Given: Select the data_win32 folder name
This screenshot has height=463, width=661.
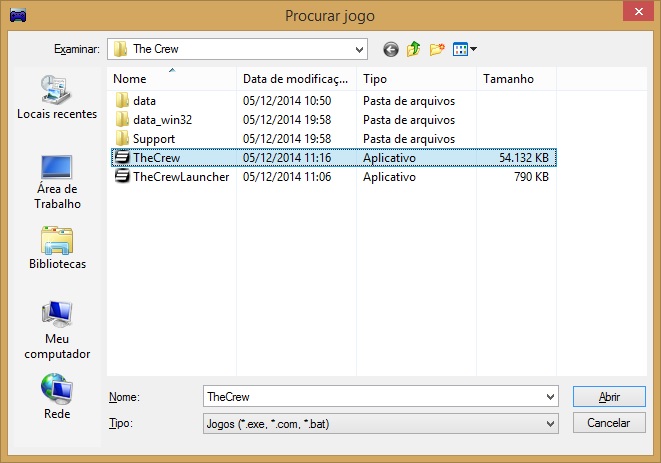Looking at the screenshot, I should 163,120.
